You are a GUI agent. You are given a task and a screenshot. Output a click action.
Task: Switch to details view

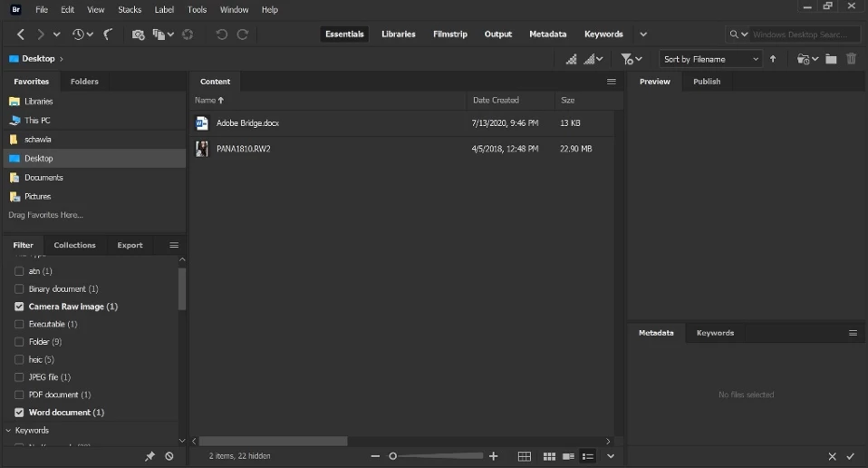pos(568,456)
